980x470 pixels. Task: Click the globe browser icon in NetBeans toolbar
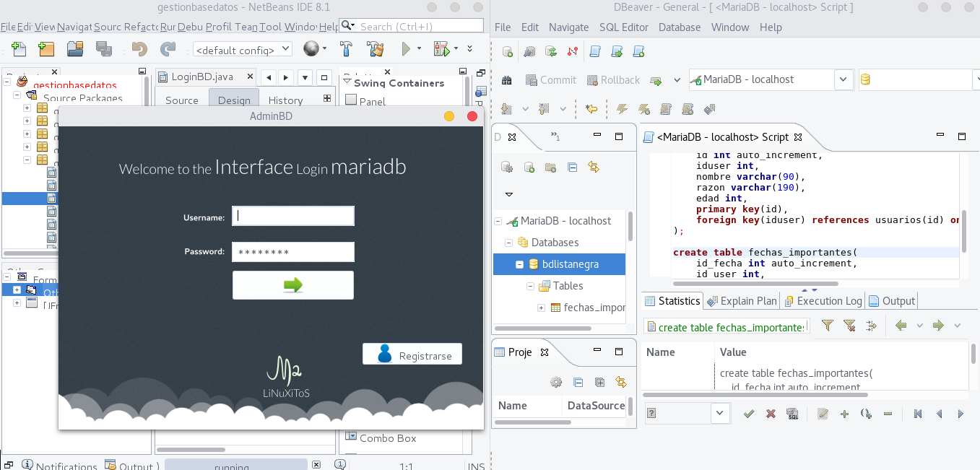coord(311,49)
